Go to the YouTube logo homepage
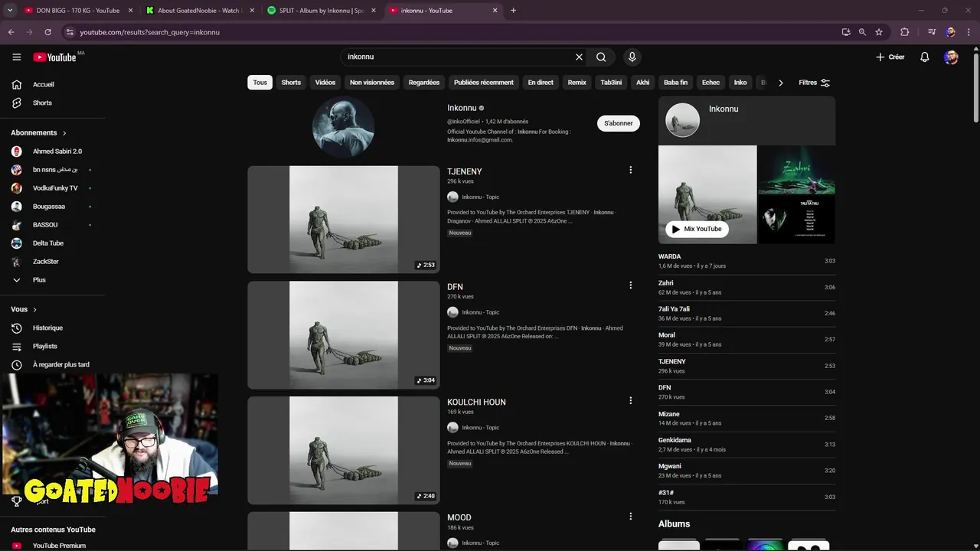This screenshot has height=551, width=980. [55, 57]
